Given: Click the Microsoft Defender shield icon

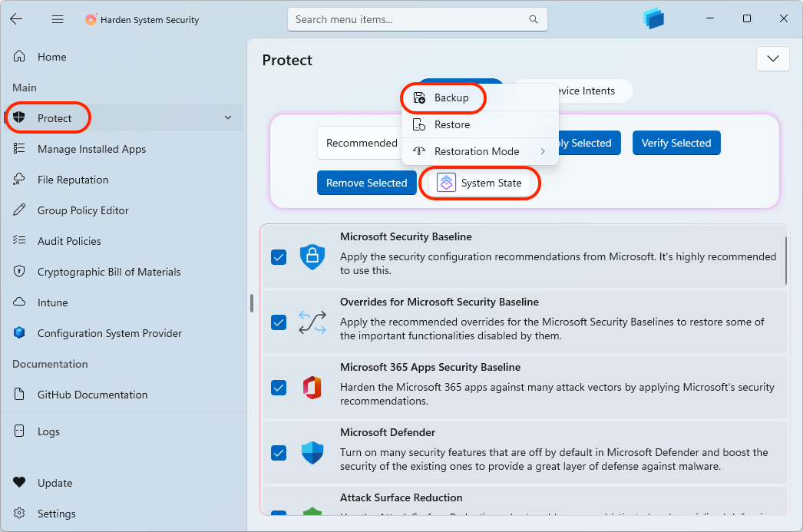Looking at the screenshot, I should coord(312,453).
